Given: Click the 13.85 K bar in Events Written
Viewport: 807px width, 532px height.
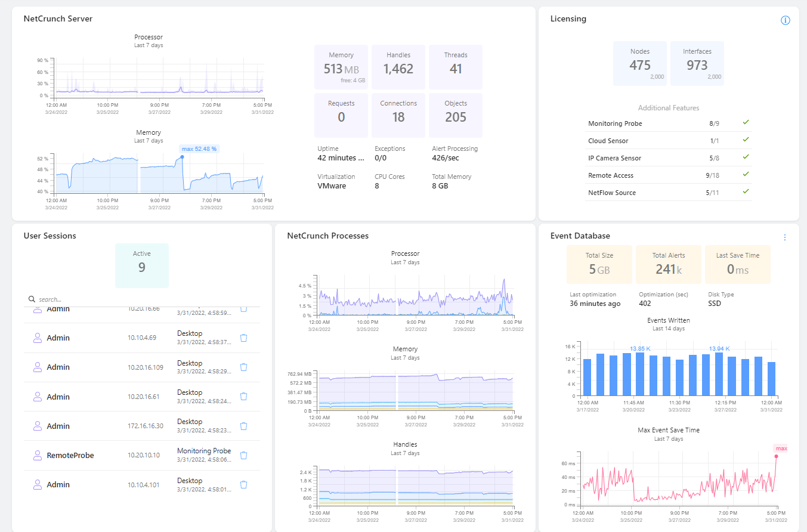Looking at the screenshot, I should pyautogui.click(x=640, y=374).
